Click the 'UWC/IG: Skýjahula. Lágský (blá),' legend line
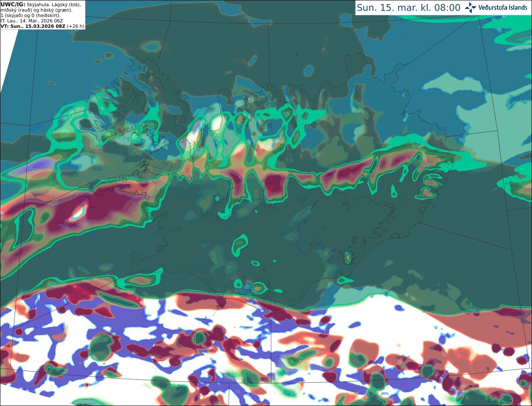 pyautogui.click(x=41, y=4)
